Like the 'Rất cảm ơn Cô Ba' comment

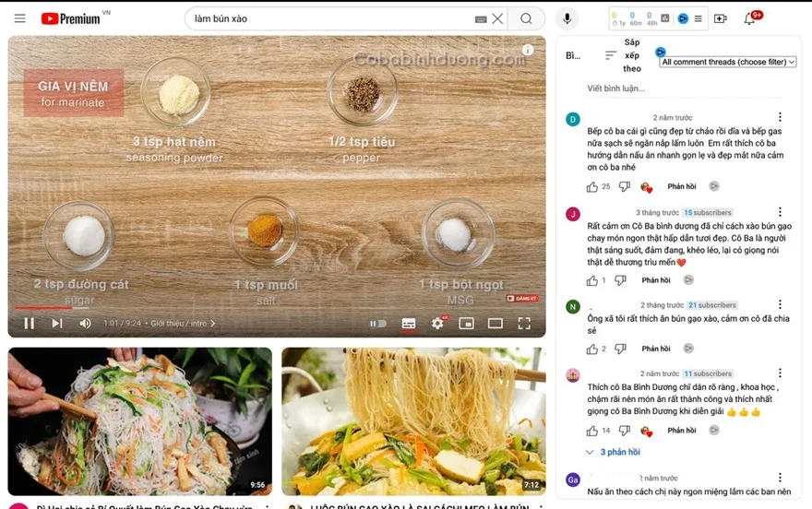coord(592,280)
